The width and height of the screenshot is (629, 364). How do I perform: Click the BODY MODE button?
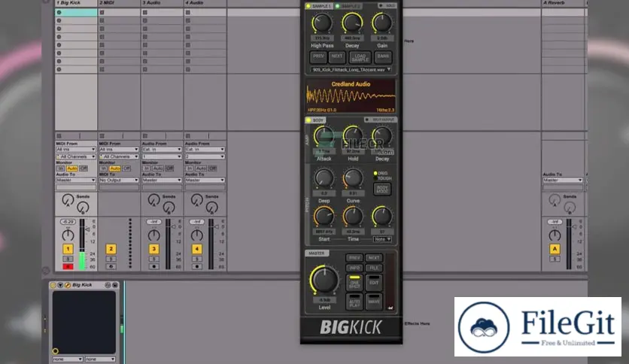(382, 190)
